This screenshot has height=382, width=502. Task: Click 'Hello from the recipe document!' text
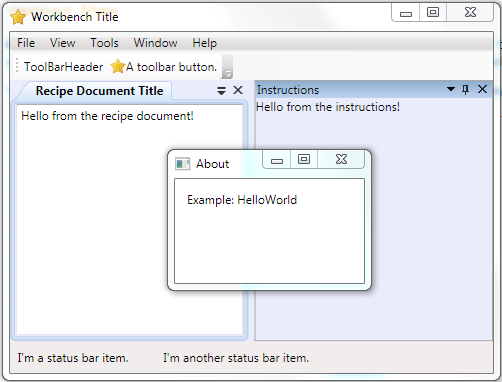click(x=107, y=116)
